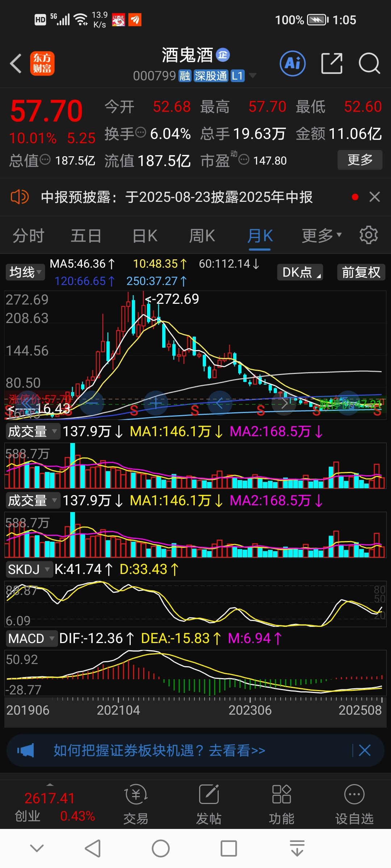Image resolution: width=391 pixels, height=868 pixels.
Task: Open the 中报预披露 announcement text
Action: 177,197
